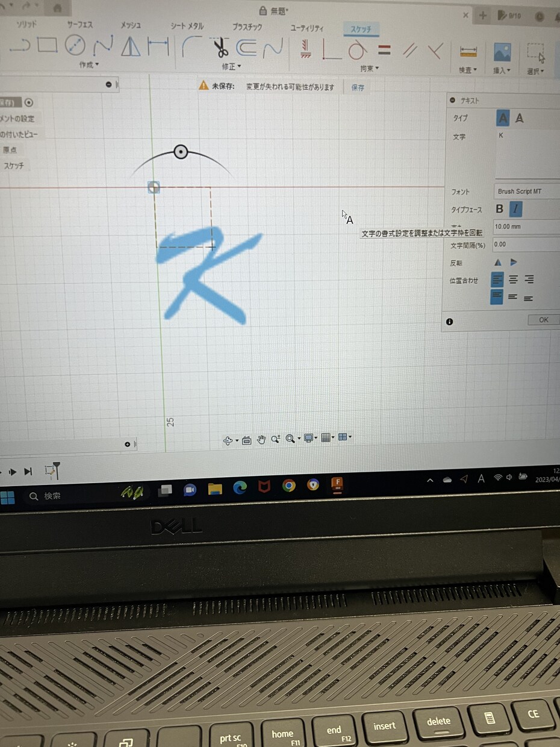560x747 pixels.
Task: Switch to the プラスチック tab
Action: pos(247,27)
